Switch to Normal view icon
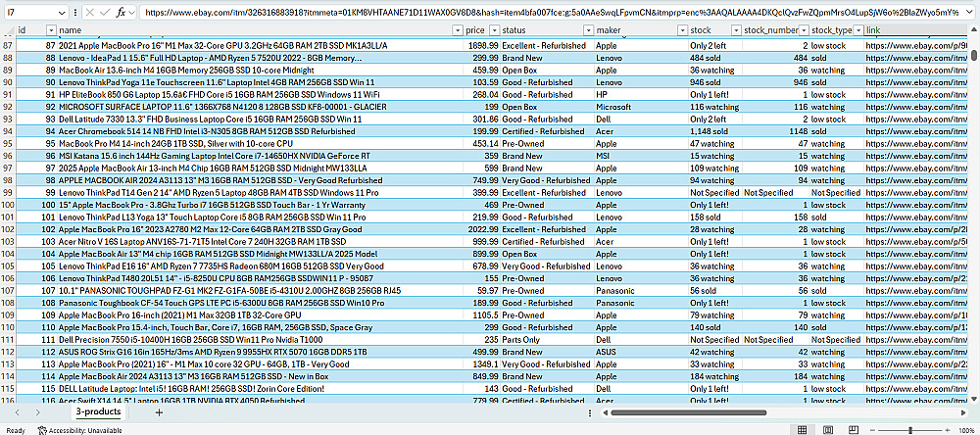980x435 pixels. tap(802, 430)
